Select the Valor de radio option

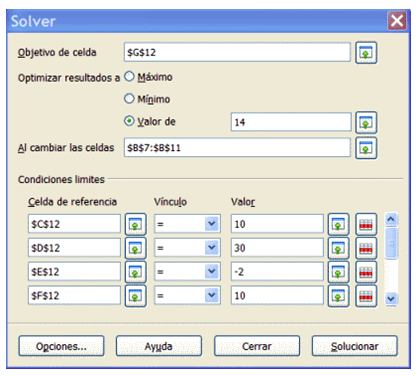pyautogui.click(x=129, y=121)
